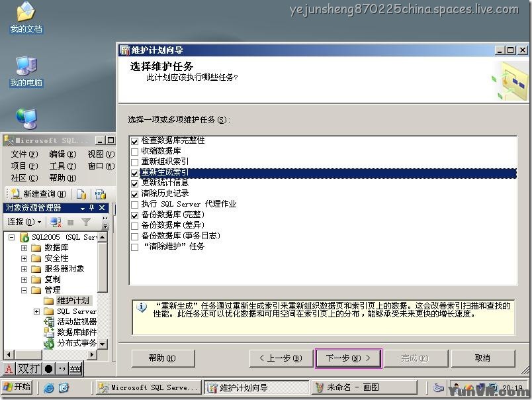Image resolution: width=532 pixels, height=400 pixels.
Task: Collapse SQL2005 server tree node
Action: pos(11,237)
